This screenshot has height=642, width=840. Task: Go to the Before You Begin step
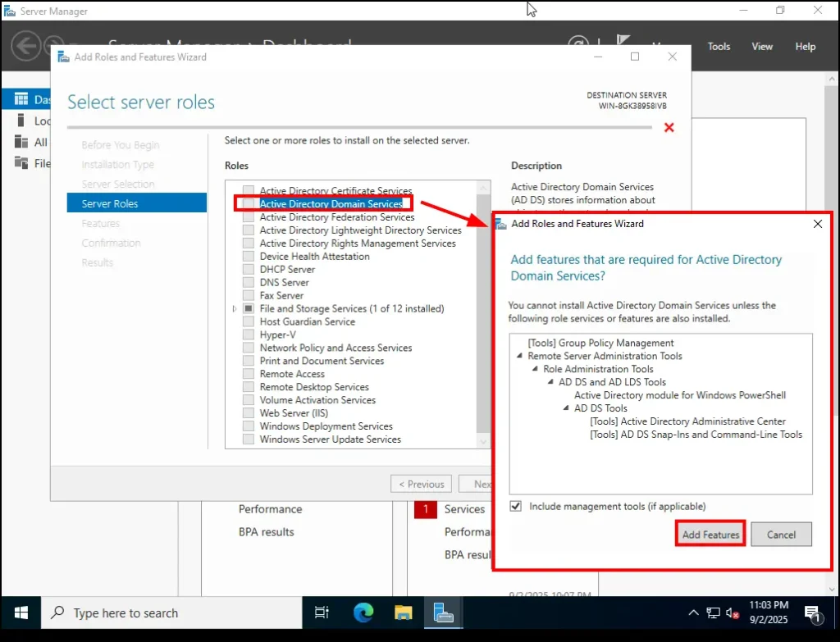click(x=120, y=144)
